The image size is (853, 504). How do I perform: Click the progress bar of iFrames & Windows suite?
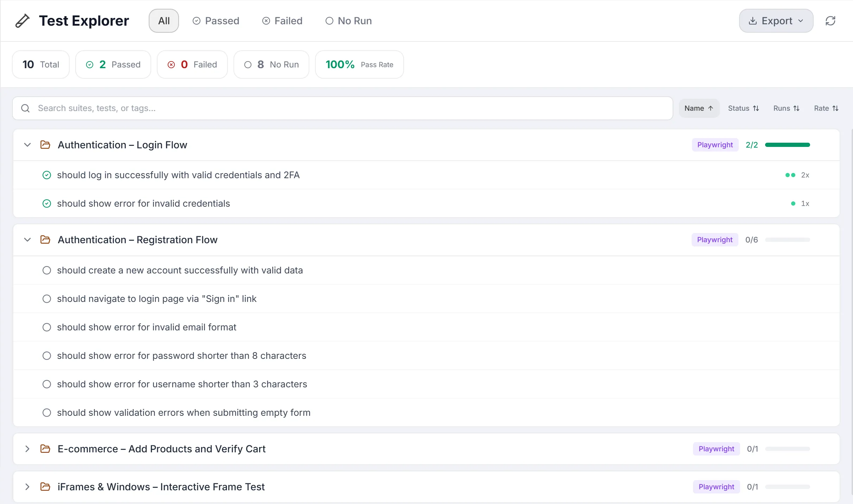(787, 487)
